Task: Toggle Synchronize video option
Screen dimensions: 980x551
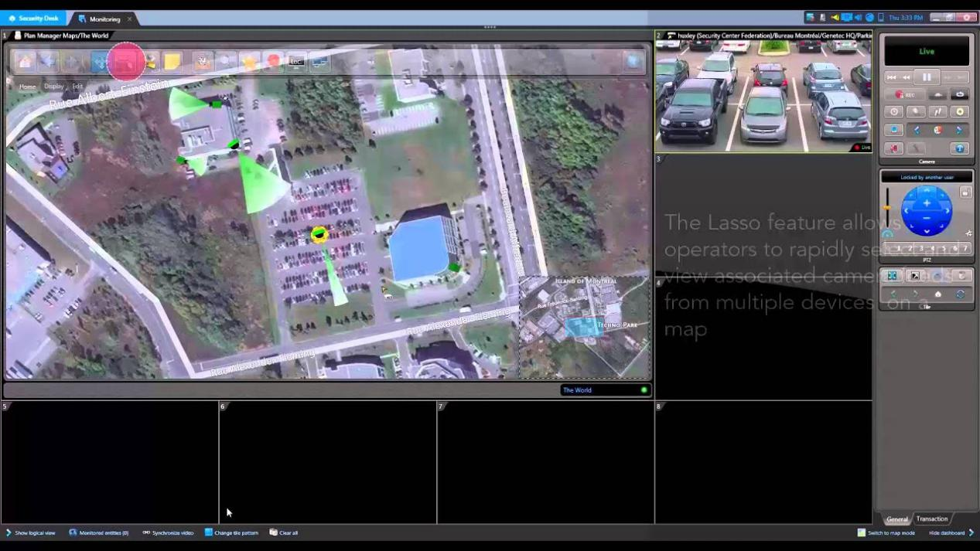Action: [168, 532]
